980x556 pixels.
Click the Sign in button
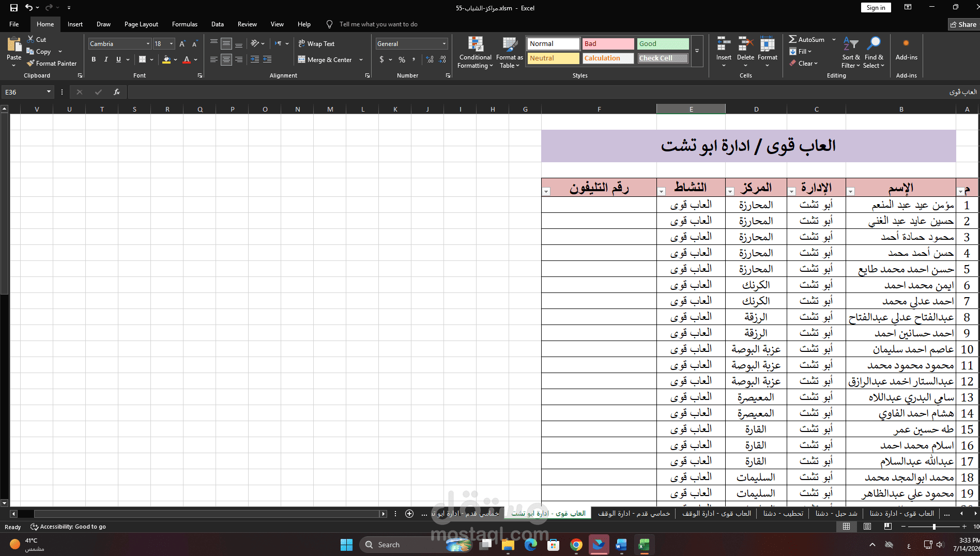(876, 8)
